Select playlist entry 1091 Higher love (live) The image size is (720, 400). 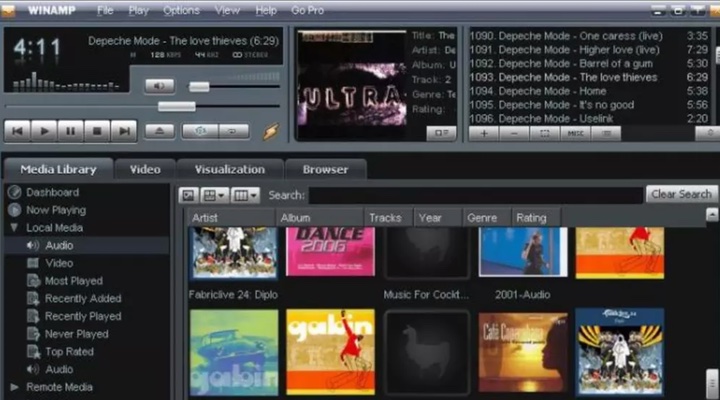click(x=589, y=50)
